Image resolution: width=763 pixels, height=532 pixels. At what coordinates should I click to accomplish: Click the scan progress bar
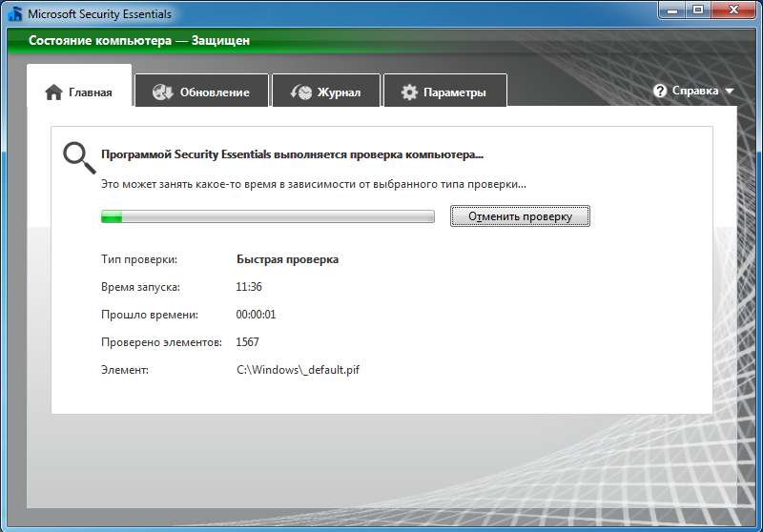click(268, 216)
